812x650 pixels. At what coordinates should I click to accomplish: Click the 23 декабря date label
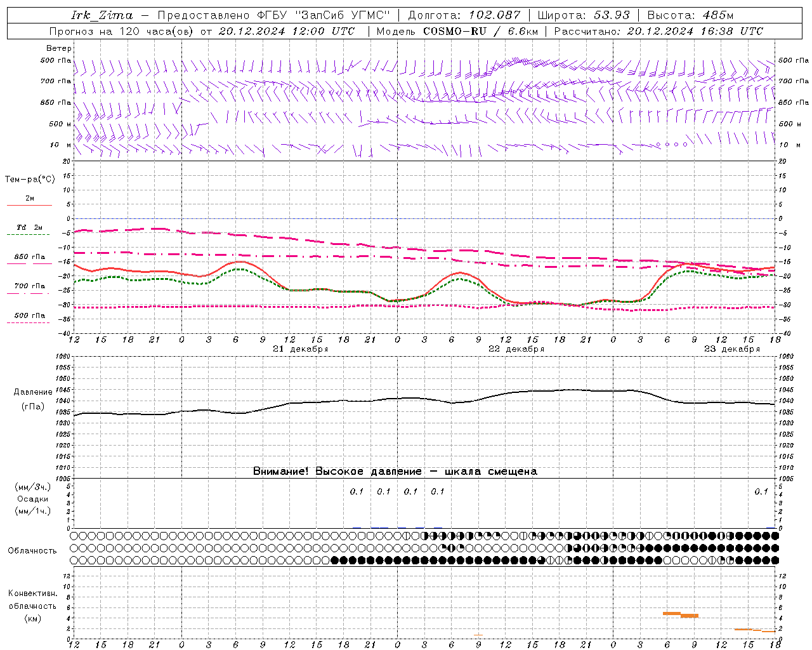pyautogui.click(x=732, y=349)
